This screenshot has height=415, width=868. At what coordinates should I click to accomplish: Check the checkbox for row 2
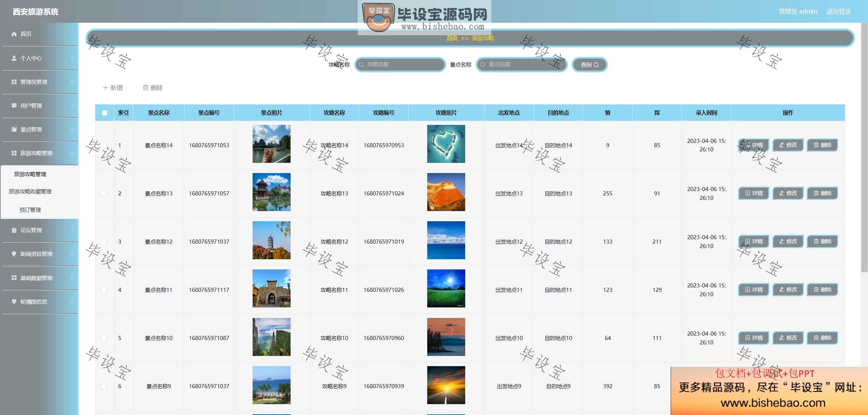coord(104,194)
